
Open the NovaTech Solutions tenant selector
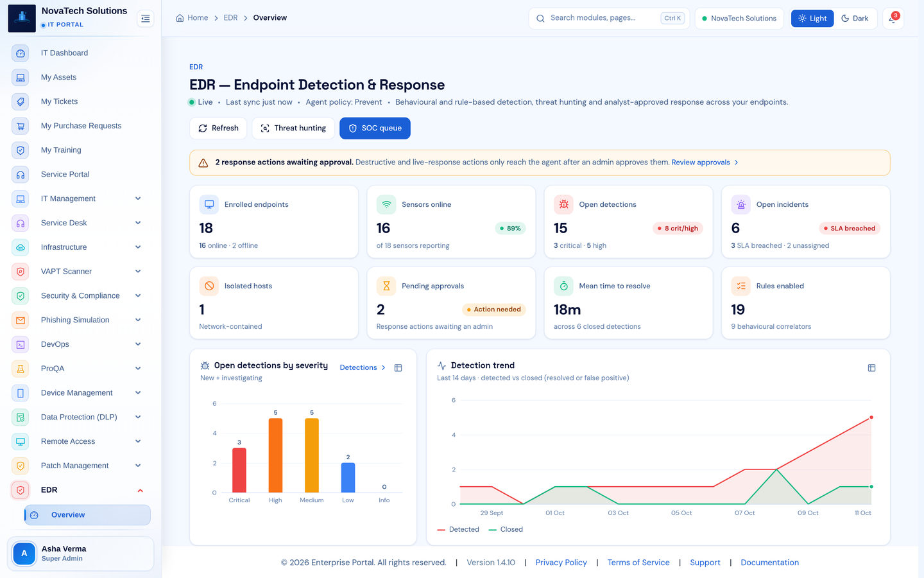(739, 19)
